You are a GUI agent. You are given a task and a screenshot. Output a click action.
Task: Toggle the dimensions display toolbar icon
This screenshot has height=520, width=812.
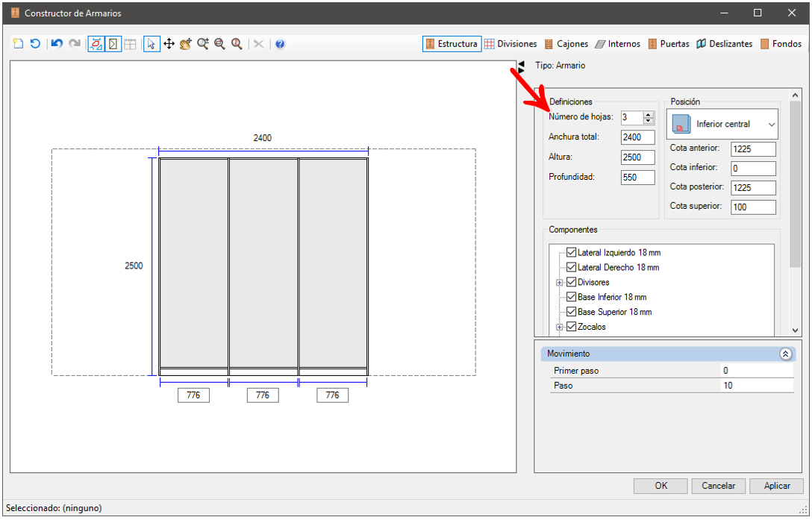96,44
